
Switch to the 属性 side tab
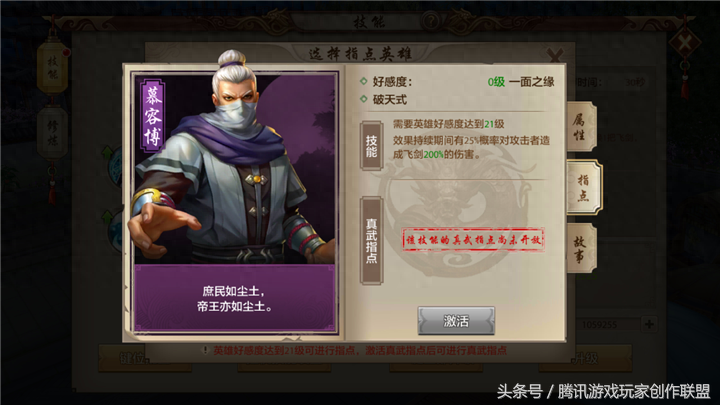click(x=582, y=127)
